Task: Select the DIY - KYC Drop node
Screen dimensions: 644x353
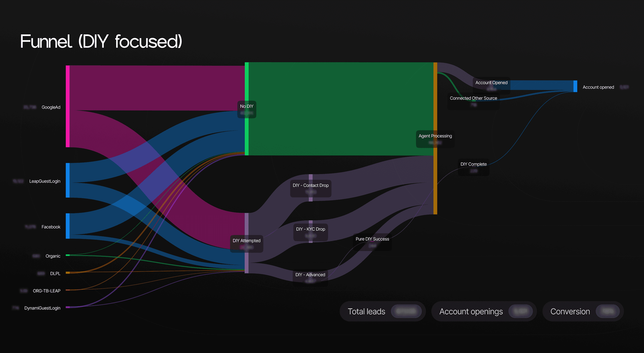Action: (x=311, y=232)
